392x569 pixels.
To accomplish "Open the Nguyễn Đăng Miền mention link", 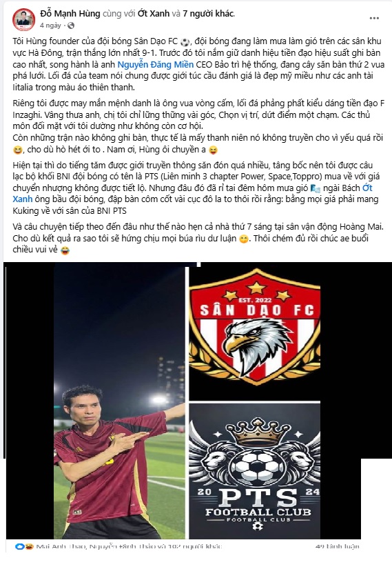I will tap(155, 65).
